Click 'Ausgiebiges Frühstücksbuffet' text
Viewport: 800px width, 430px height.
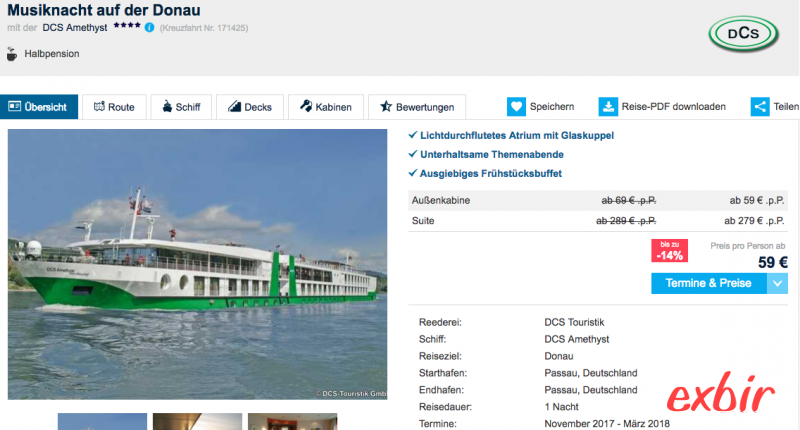point(491,173)
